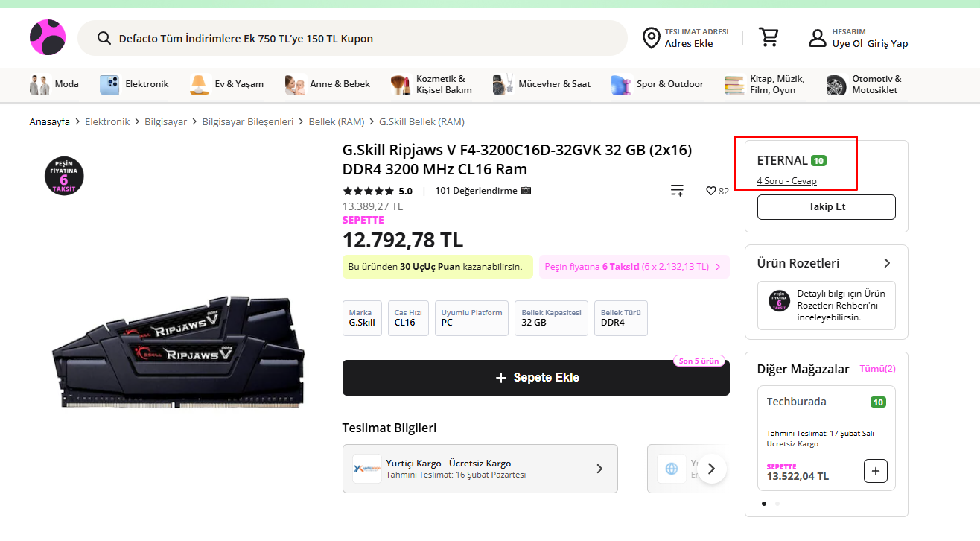This screenshot has width=980, height=541.
Task: Open the Ev & Yaşam category menu
Action: (226, 84)
